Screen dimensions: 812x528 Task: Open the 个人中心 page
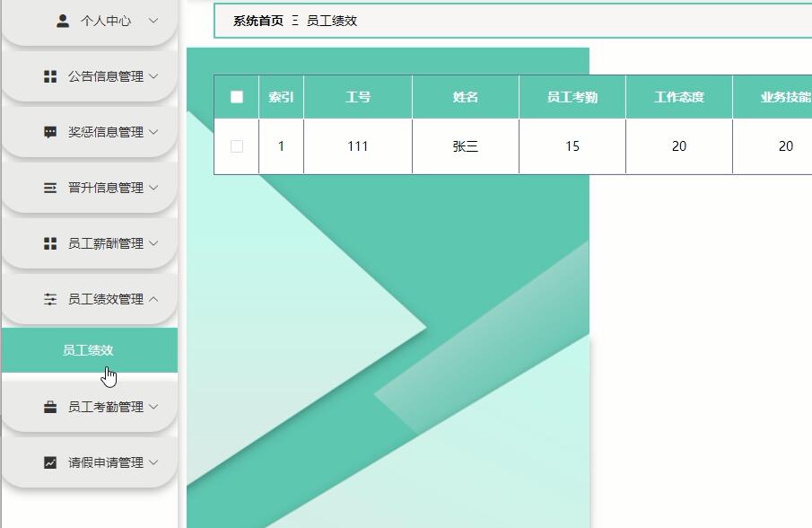101,21
